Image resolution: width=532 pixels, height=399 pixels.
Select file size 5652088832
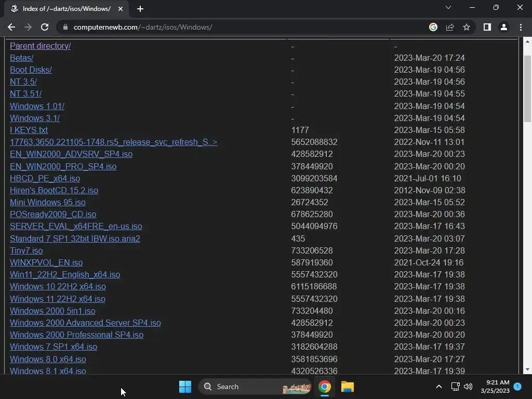point(314,142)
